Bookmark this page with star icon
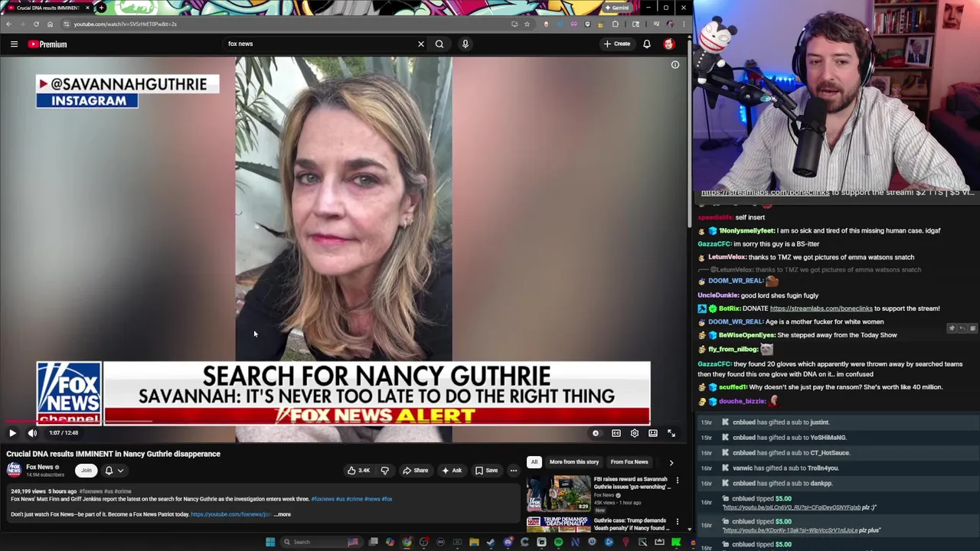The height and width of the screenshot is (551, 980). (527, 24)
